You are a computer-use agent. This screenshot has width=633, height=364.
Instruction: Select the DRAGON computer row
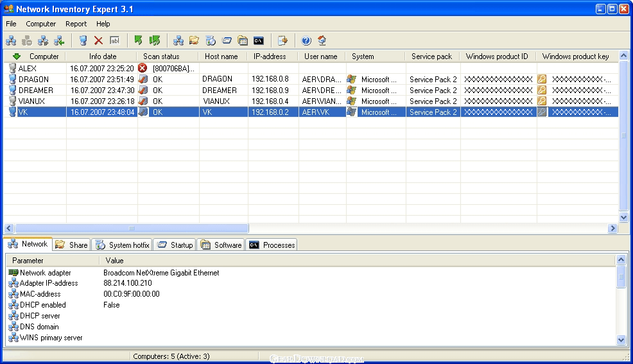click(x=311, y=79)
